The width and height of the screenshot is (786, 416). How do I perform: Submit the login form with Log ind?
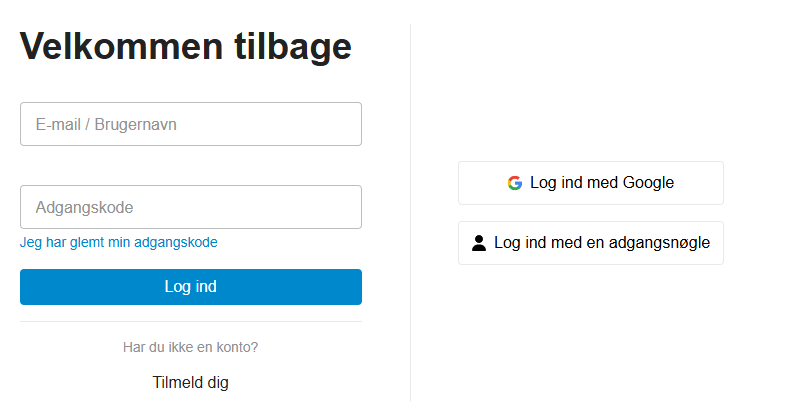pos(190,287)
